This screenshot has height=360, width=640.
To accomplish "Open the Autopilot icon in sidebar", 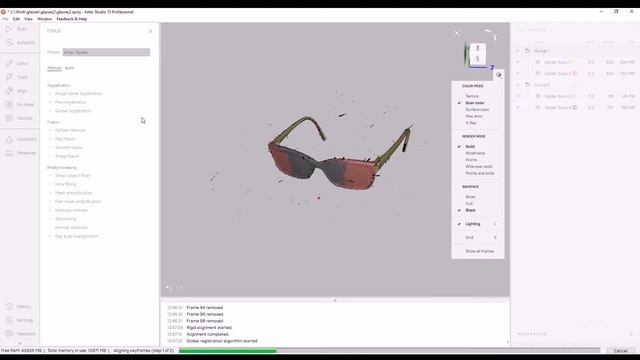I will click(9, 42).
